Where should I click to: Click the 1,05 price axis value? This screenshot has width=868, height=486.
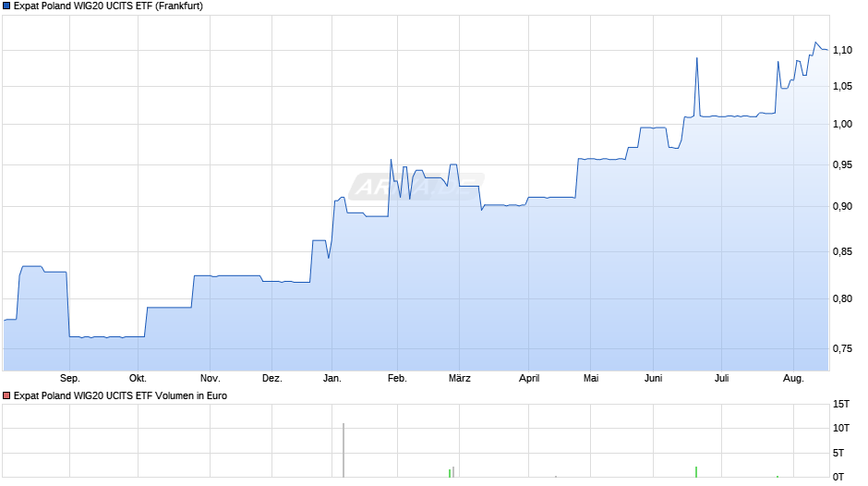pos(842,87)
